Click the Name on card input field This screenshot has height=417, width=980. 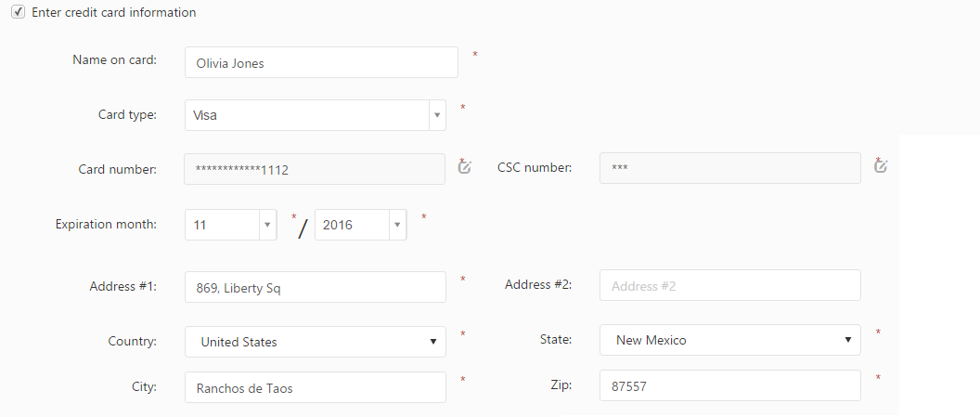[x=321, y=62]
